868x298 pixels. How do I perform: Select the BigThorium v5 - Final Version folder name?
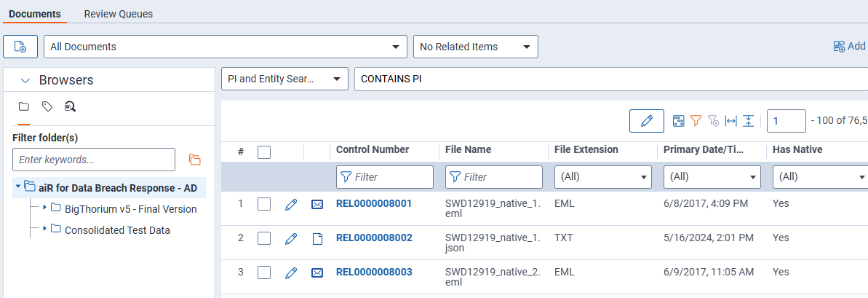pos(131,209)
